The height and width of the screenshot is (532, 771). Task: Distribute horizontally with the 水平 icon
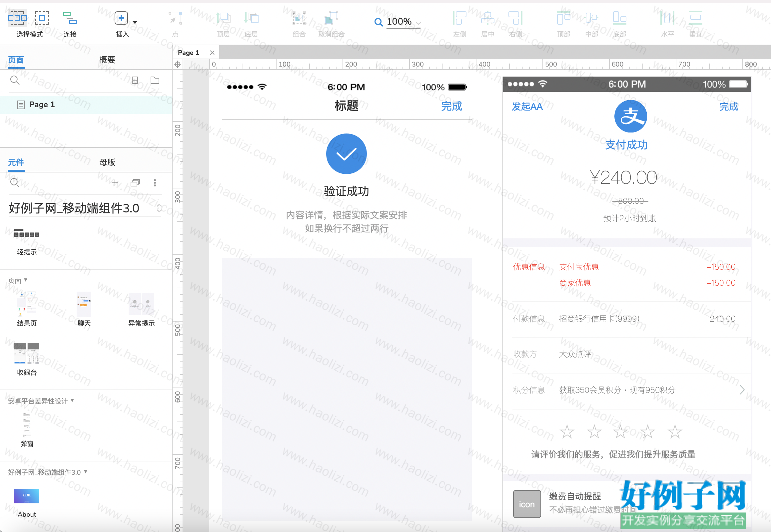pyautogui.click(x=668, y=18)
